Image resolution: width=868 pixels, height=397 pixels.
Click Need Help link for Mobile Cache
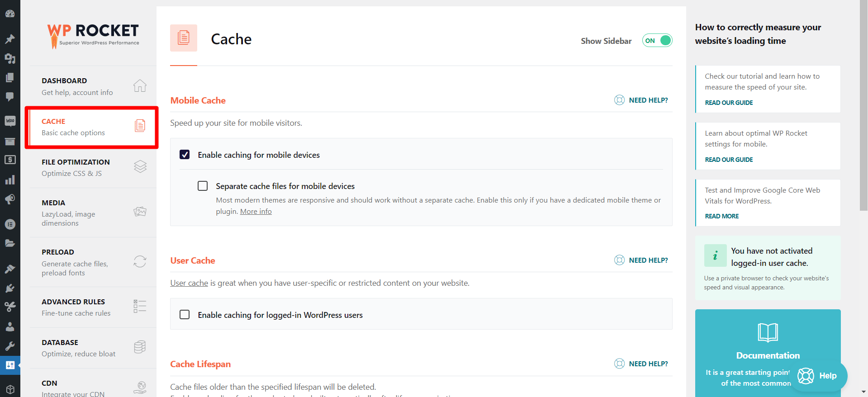click(x=648, y=100)
